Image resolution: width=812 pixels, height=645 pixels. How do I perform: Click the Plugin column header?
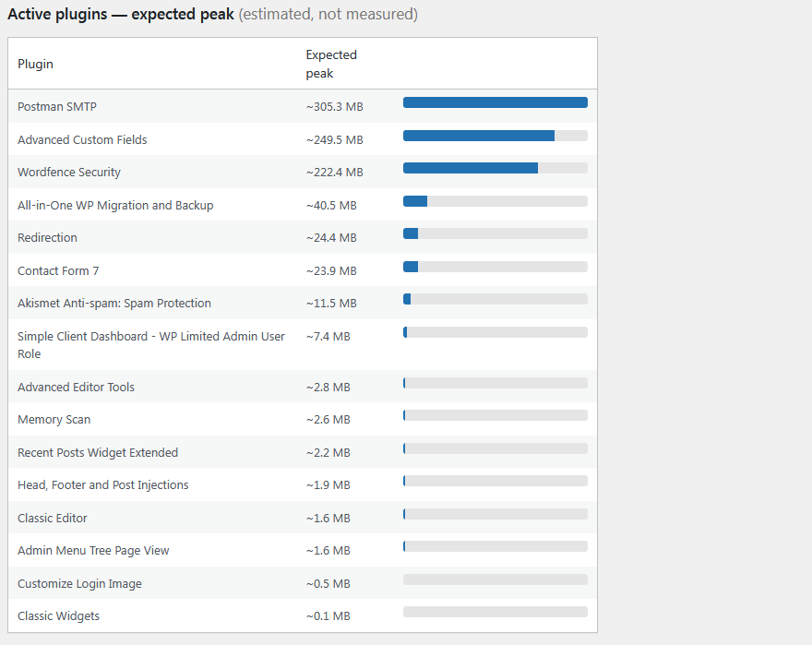pos(35,64)
